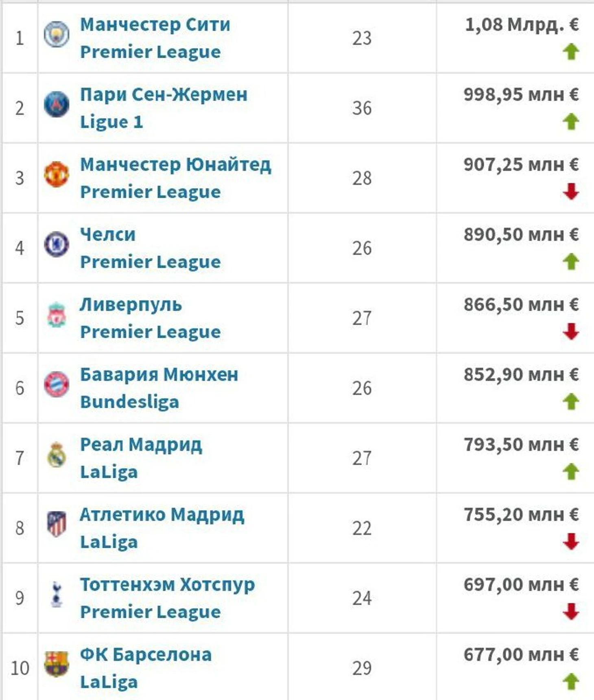Click the Bayern Munich club crest
Image resolution: width=594 pixels, height=700 pixels.
[x=57, y=385]
